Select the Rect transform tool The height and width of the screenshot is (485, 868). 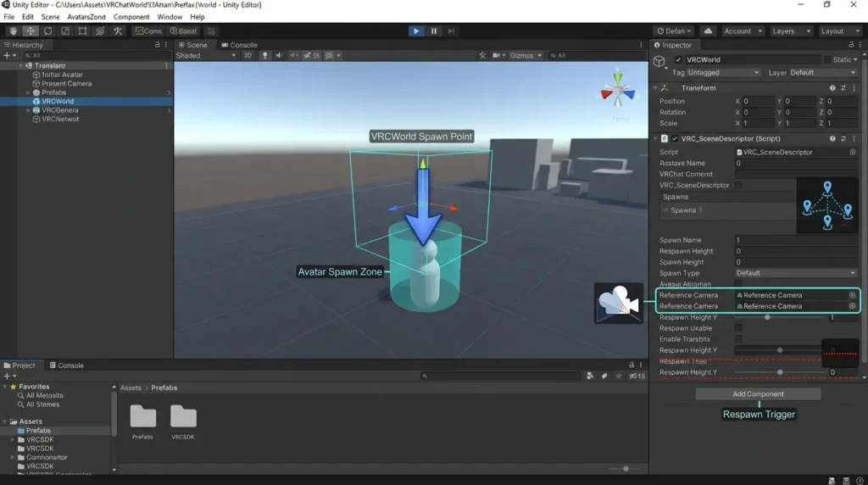pos(82,31)
